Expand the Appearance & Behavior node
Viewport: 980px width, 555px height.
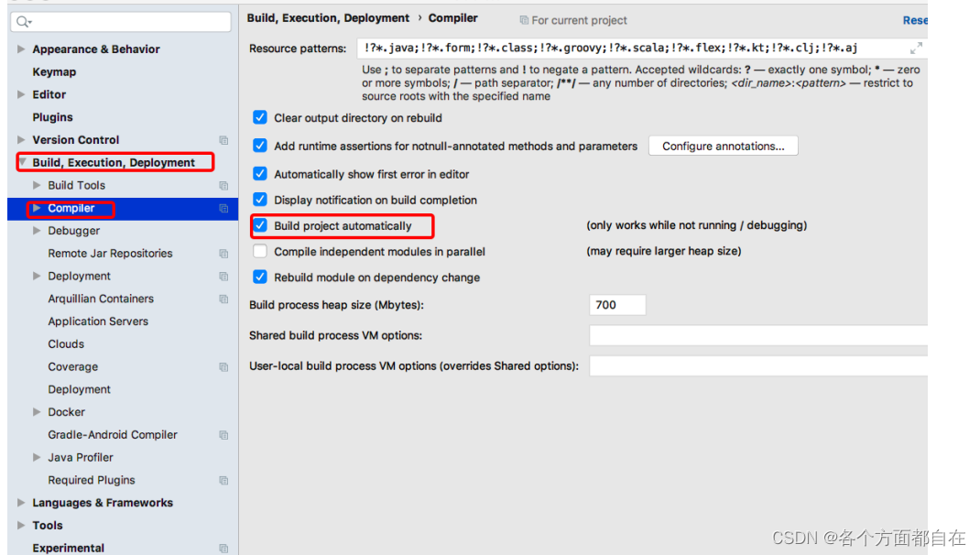tap(20, 49)
